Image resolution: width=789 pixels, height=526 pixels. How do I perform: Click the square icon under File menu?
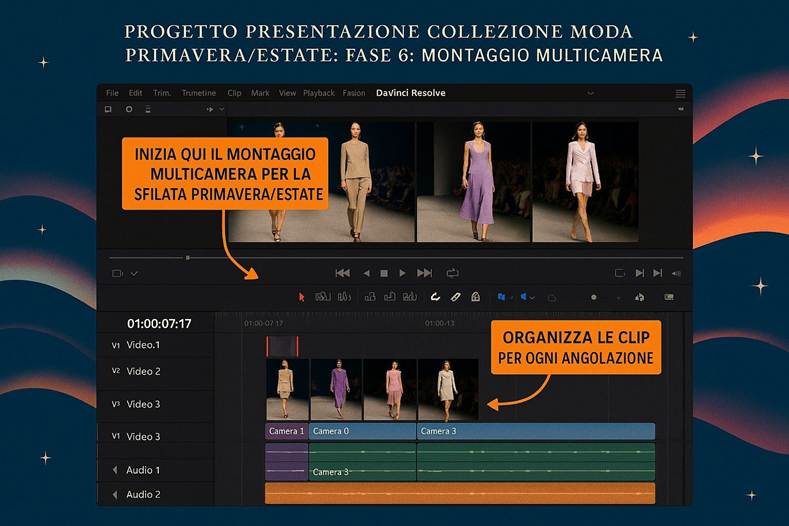coord(108,109)
